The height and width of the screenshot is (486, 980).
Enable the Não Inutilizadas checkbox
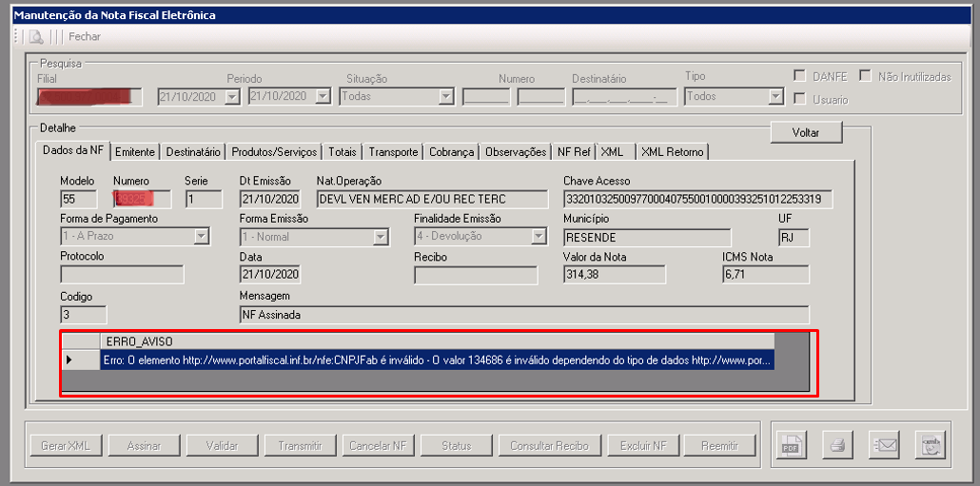[865, 76]
